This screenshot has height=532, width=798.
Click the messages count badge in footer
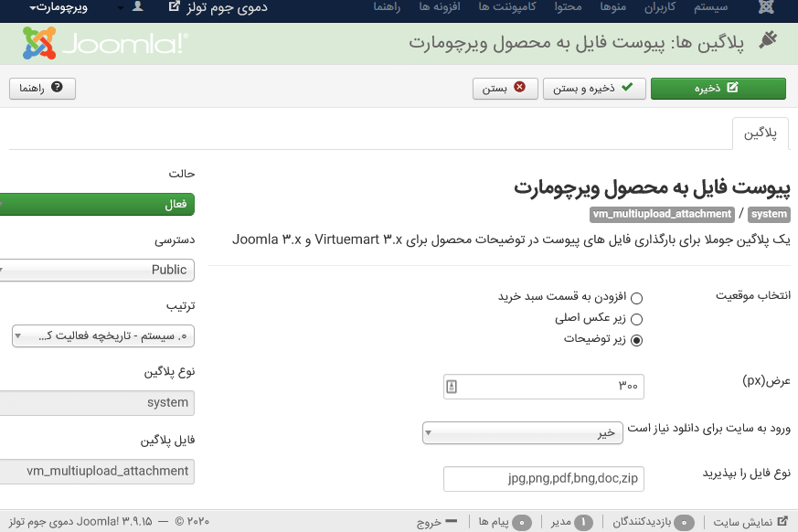click(x=521, y=522)
